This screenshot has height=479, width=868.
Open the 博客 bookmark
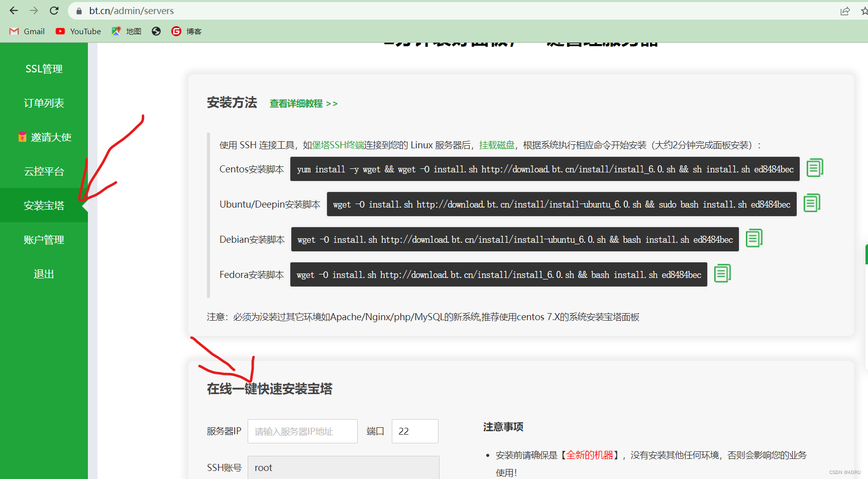(x=186, y=31)
